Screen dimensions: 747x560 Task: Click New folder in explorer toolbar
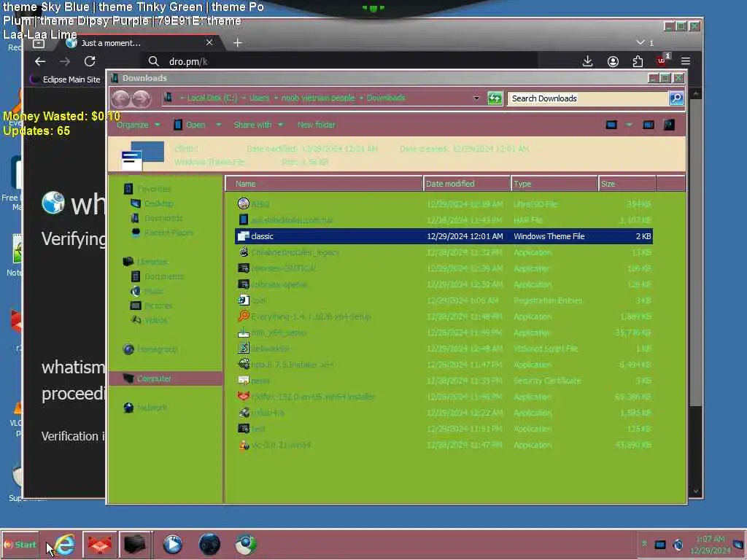[x=316, y=125]
